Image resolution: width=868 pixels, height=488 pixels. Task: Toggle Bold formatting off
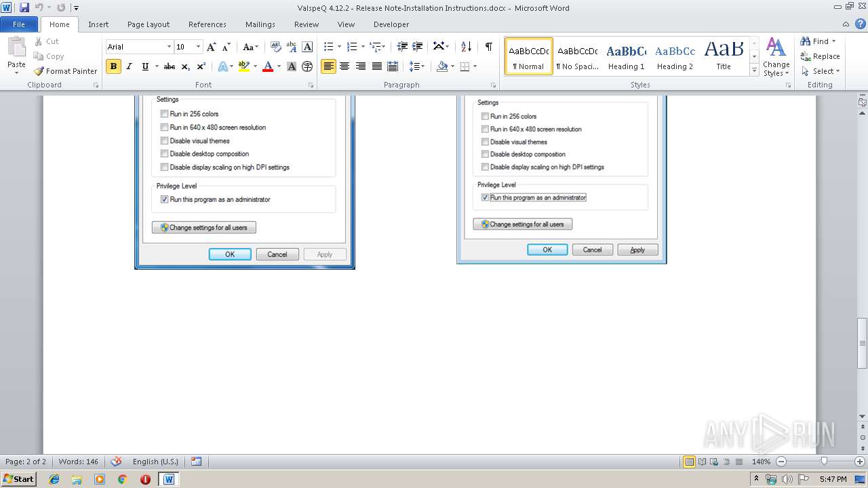pyautogui.click(x=113, y=66)
